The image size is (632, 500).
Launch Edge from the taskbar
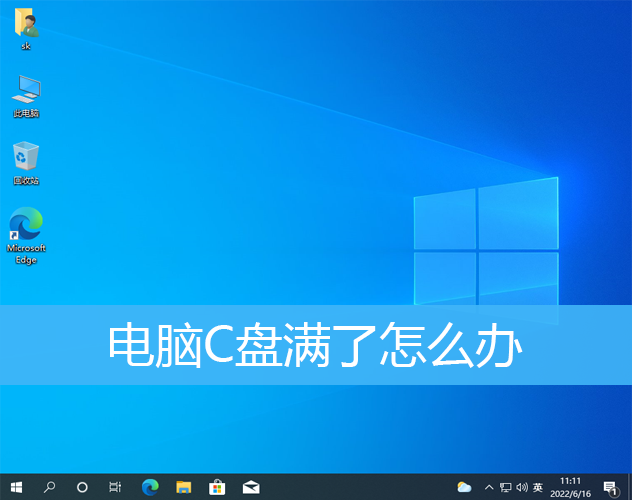tap(150, 487)
